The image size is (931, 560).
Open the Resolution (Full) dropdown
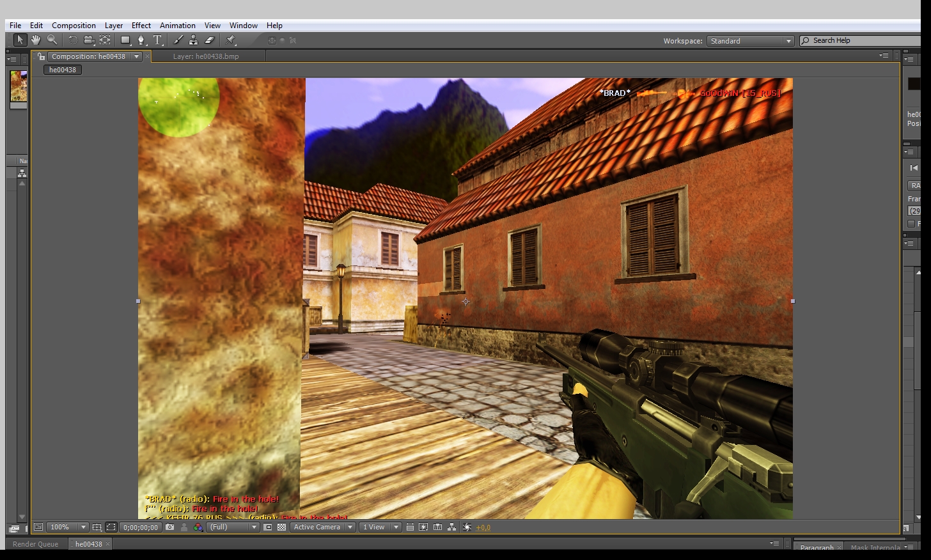(x=233, y=527)
